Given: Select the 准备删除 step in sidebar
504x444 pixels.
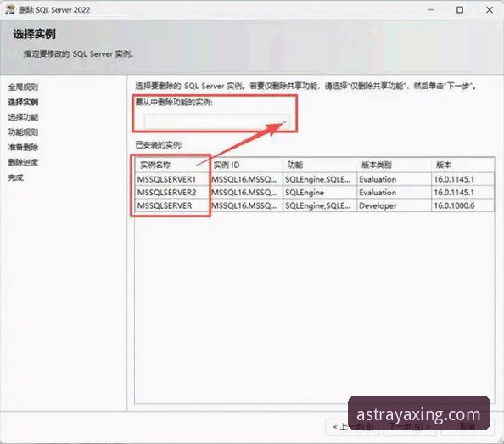Looking at the screenshot, I should click(23, 147).
